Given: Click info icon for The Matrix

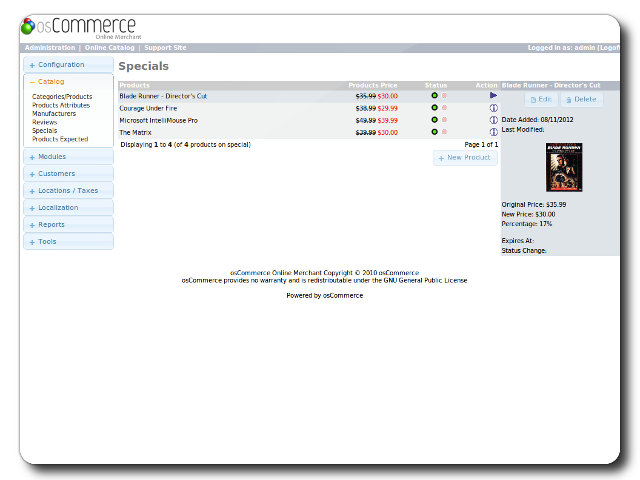Looking at the screenshot, I should click(493, 132).
